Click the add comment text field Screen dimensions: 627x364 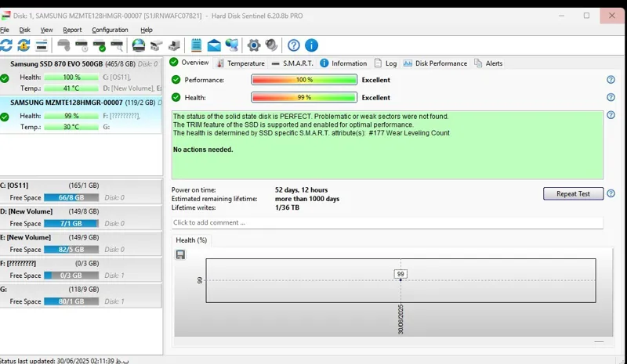tap(387, 222)
